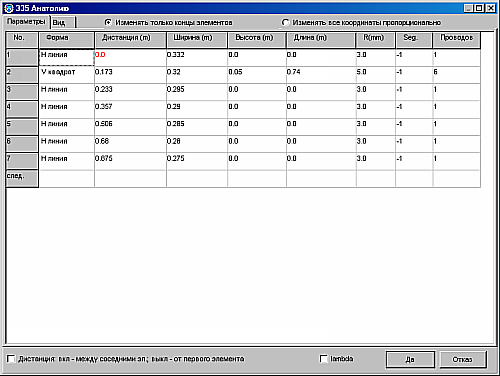This screenshot has height=376, width=500.
Task: Click width value 0.275
Action: click(x=197, y=161)
